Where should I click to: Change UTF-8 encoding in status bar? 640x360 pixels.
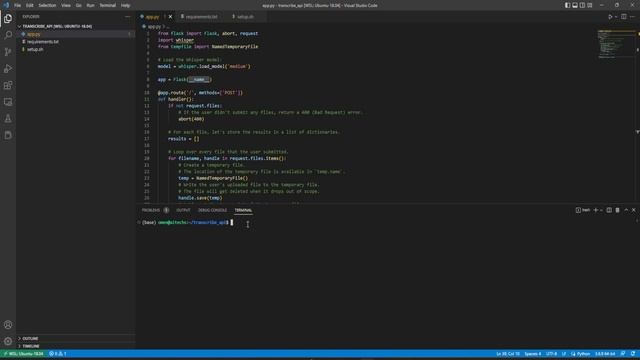(x=551, y=354)
